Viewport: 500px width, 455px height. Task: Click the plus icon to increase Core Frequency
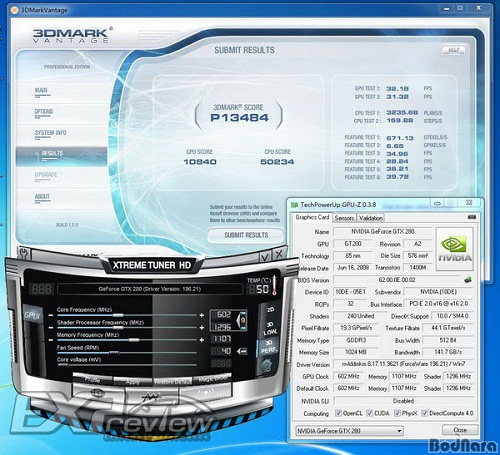(x=202, y=315)
